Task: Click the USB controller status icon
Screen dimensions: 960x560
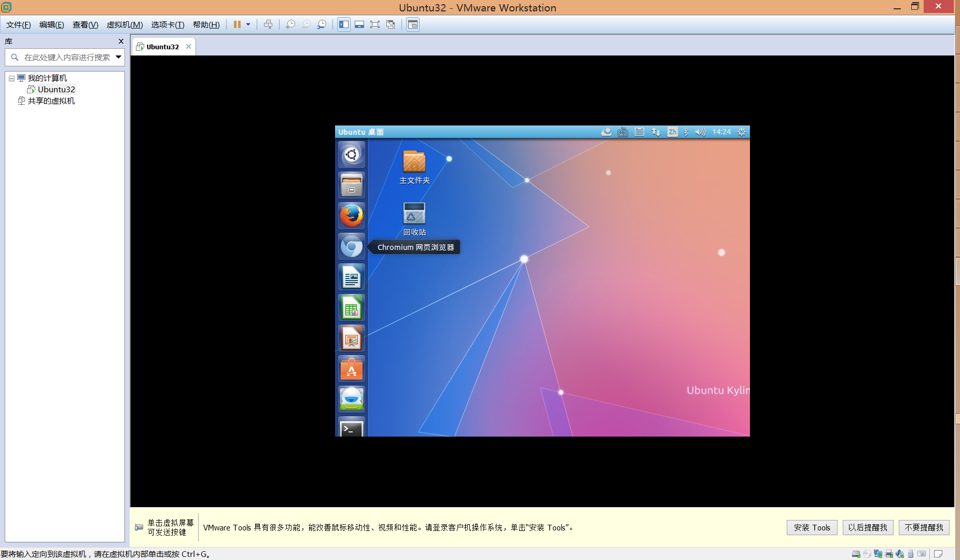Action: tap(911, 554)
